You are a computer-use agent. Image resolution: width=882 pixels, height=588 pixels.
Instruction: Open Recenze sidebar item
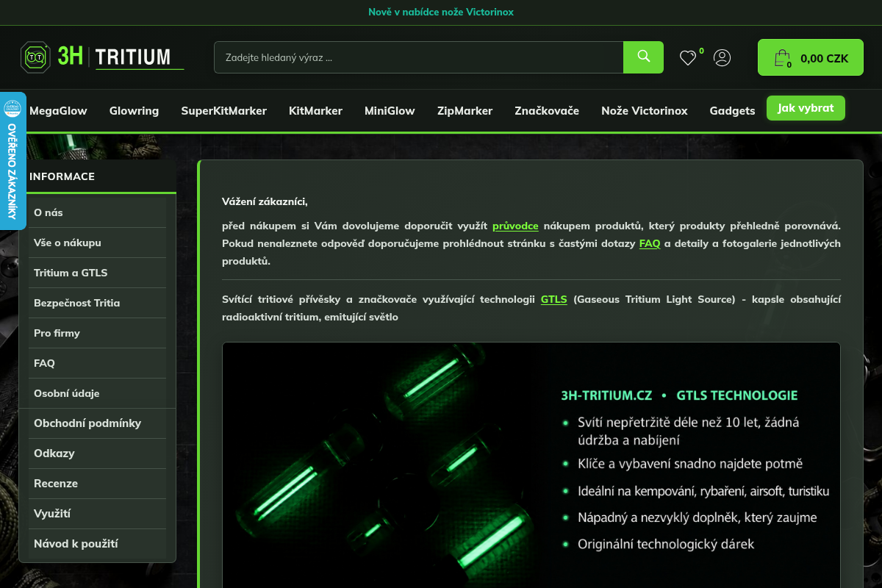[x=98, y=484]
